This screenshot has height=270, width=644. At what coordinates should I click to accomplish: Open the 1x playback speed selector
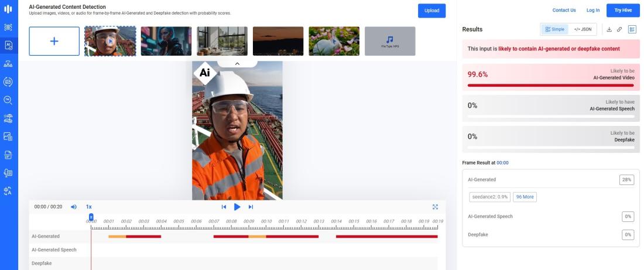click(89, 207)
